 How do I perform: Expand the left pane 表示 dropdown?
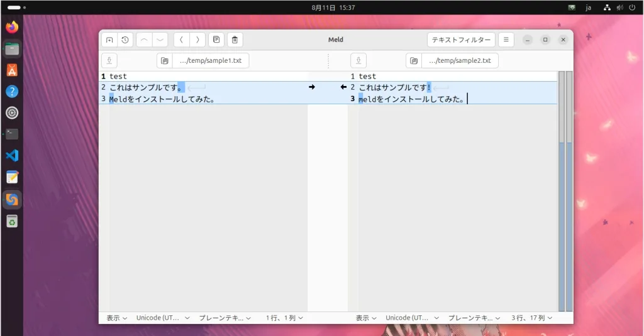(117, 318)
